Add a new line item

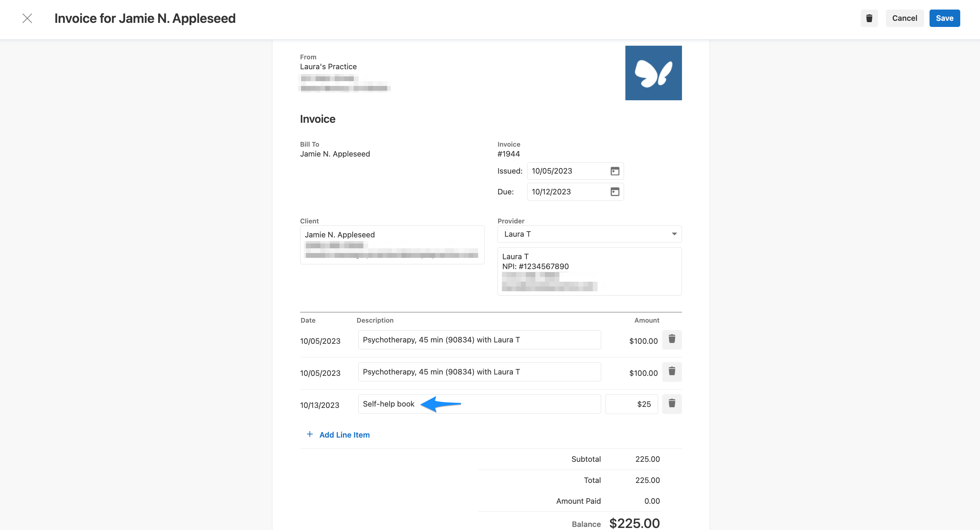(x=344, y=435)
